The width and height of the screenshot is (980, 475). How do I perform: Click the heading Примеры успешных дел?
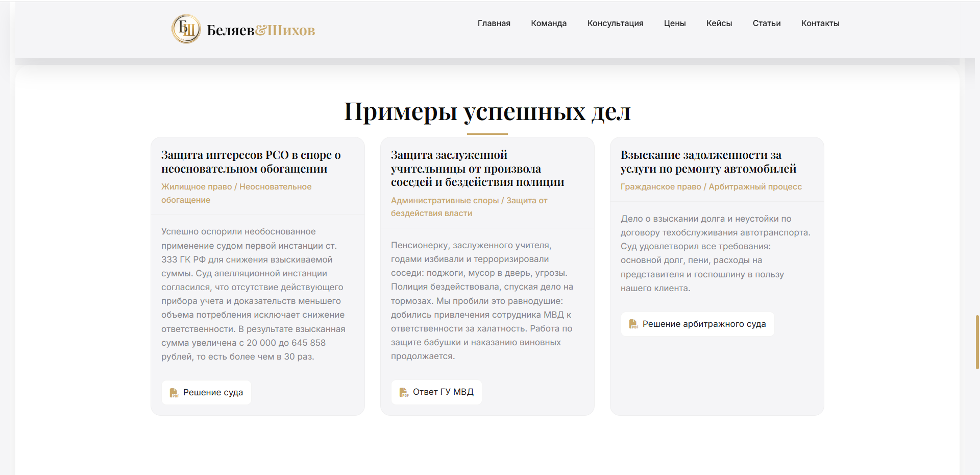click(x=487, y=111)
